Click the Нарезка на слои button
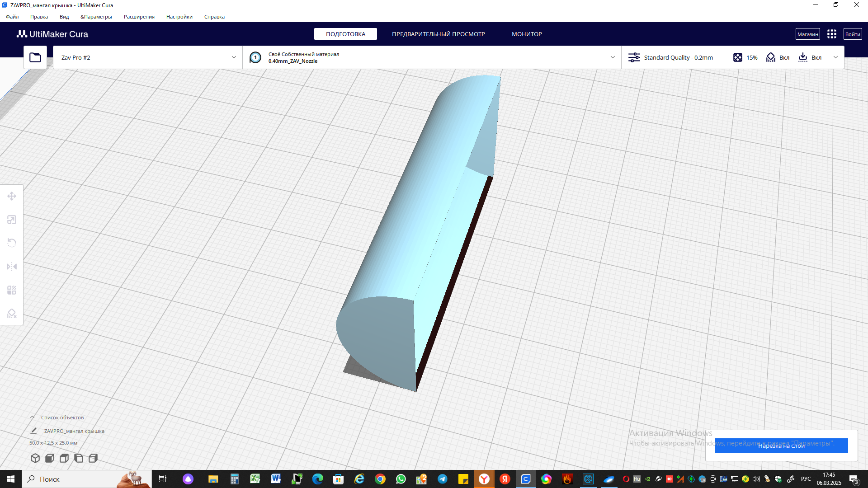This screenshot has width=868, height=488. click(x=781, y=446)
